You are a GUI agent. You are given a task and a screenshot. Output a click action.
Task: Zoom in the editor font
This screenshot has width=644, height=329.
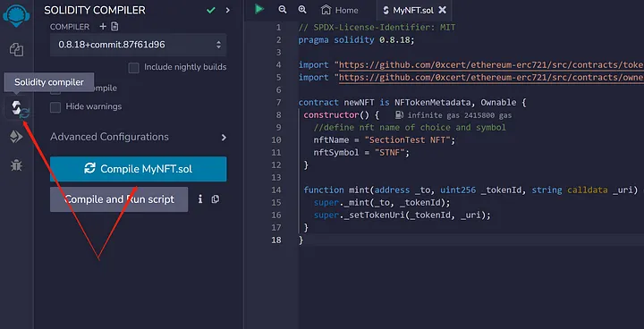coord(302,10)
